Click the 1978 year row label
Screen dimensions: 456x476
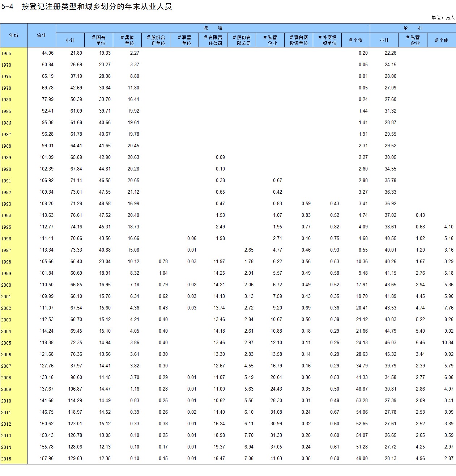[x=6, y=88]
